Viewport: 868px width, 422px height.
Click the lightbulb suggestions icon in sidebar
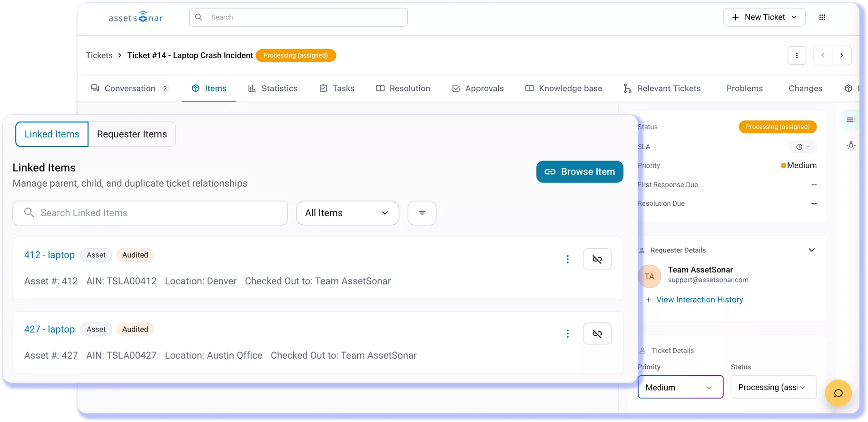click(851, 145)
